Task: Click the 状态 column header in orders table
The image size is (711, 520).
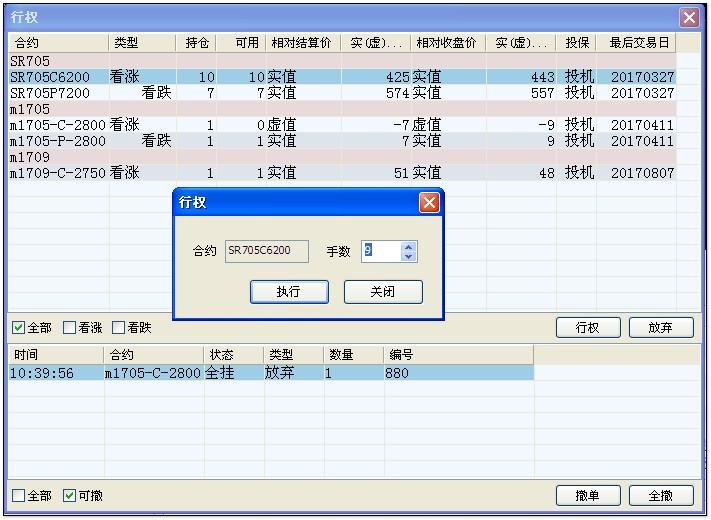Action: point(234,355)
